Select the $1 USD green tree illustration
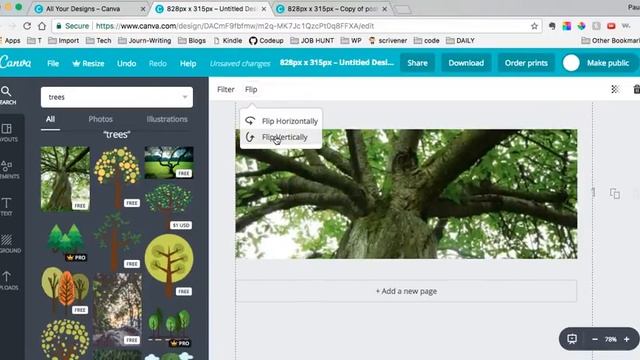Image resolution: width=640 pixels, height=360 pixels. pos(169,206)
